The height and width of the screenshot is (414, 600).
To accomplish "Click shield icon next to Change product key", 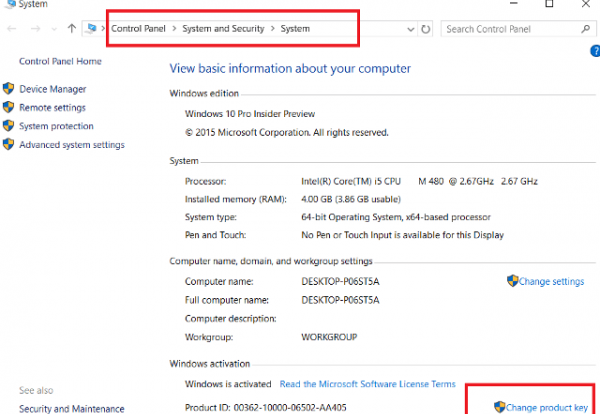I will (x=499, y=407).
